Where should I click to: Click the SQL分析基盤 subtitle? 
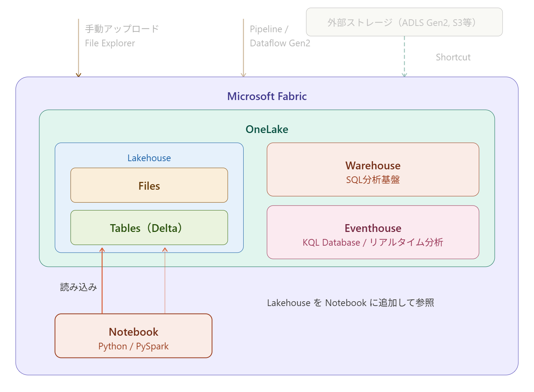coord(373,180)
